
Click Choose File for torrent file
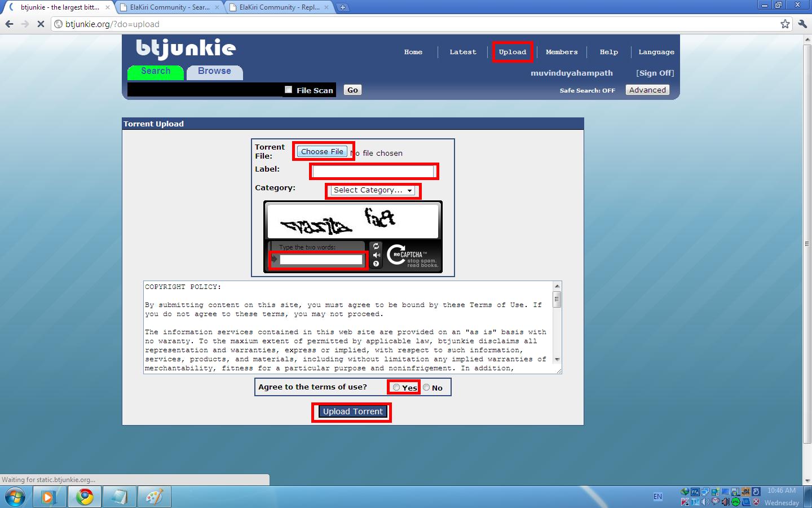pos(322,151)
